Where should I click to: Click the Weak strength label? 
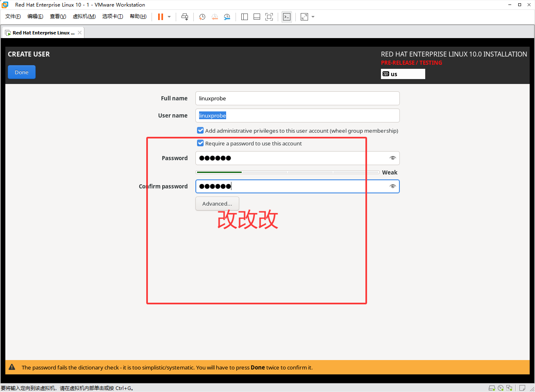tap(390, 172)
